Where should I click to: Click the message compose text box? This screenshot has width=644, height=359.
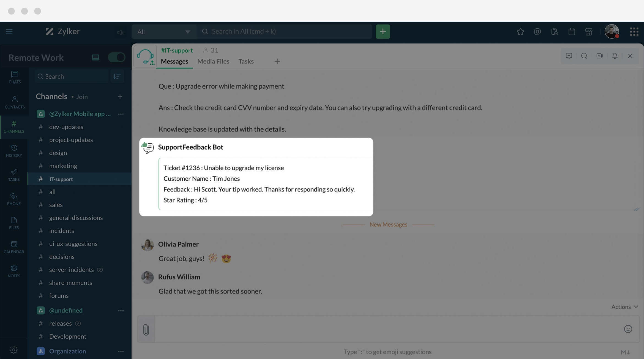coord(385,329)
